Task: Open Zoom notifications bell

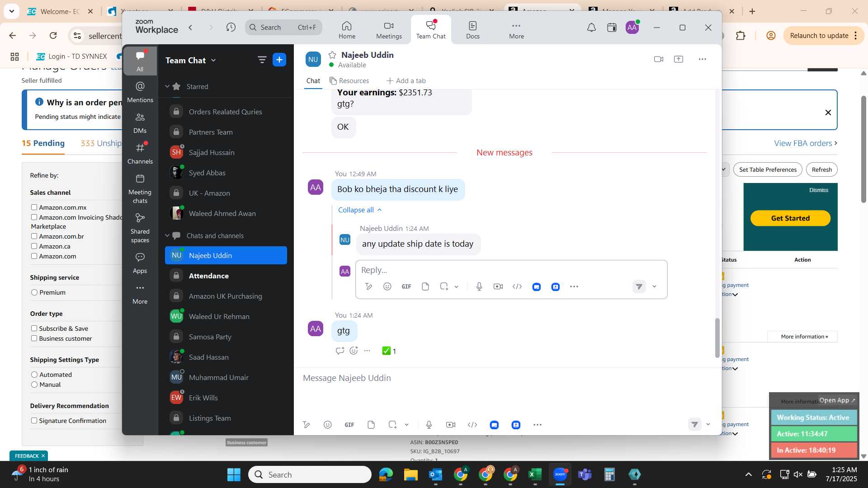Action: (x=591, y=28)
